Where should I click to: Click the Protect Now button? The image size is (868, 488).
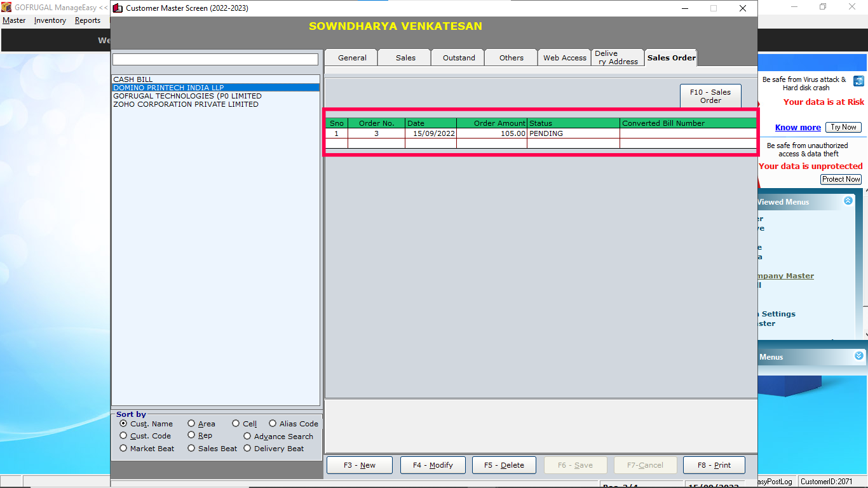point(841,179)
